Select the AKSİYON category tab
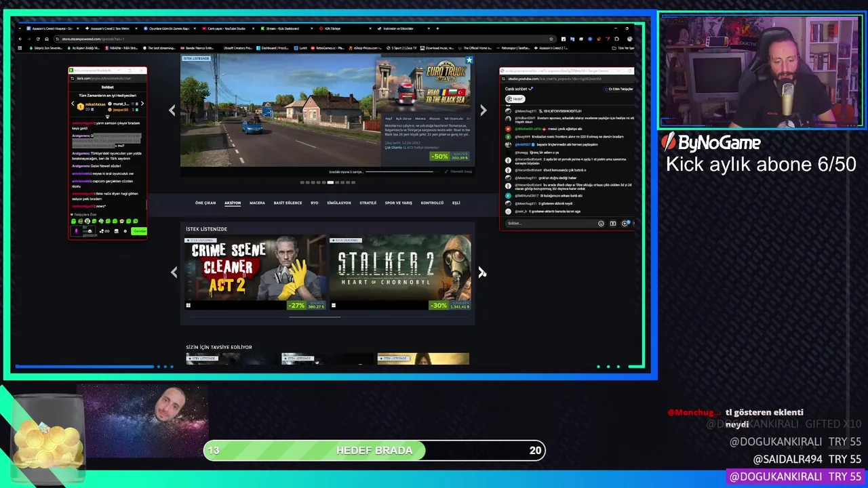The width and height of the screenshot is (868, 488). 233,203
